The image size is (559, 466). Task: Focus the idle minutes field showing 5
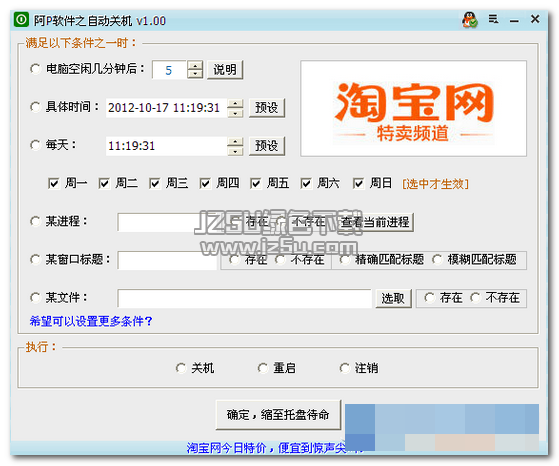[x=169, y=70]
